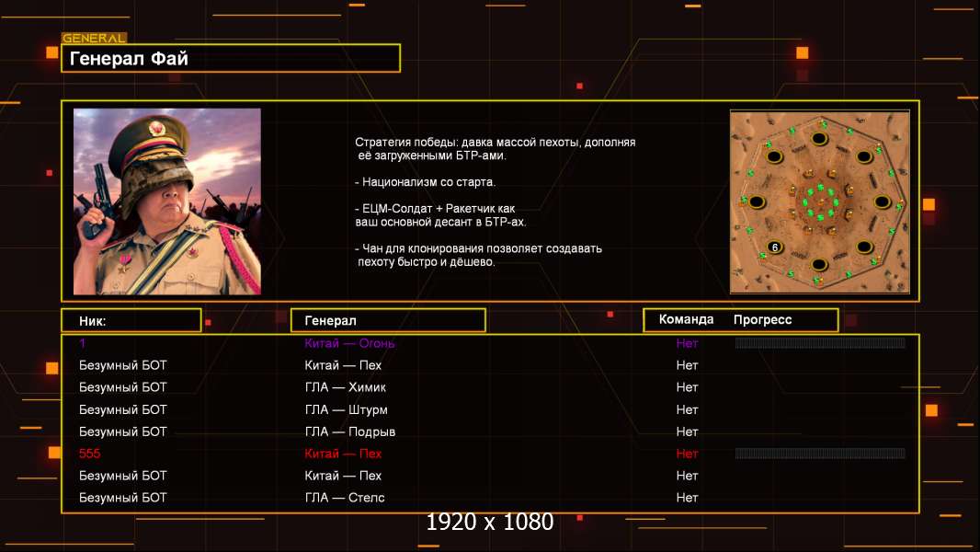Screen dimensions: 980x552
Task: Click 'Безумный БОТ' in the ГЛА — Подрыв row
Action: click(122, 431)
